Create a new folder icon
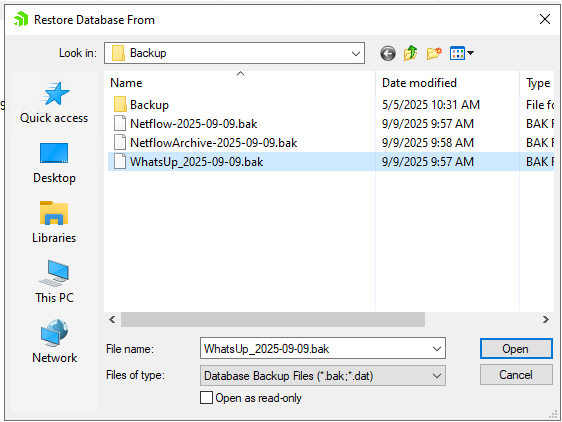The width and height of the screenshot is (562, 422). (x=434, y=53)
